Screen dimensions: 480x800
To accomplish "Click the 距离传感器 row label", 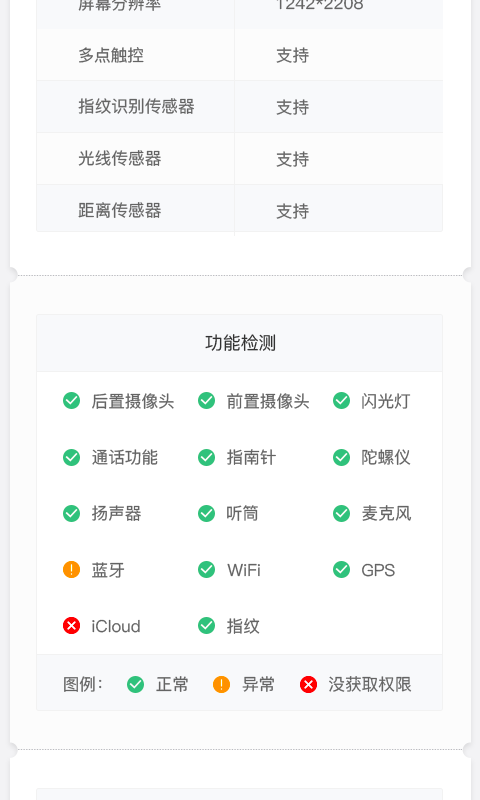I will (x=120, y=211).
